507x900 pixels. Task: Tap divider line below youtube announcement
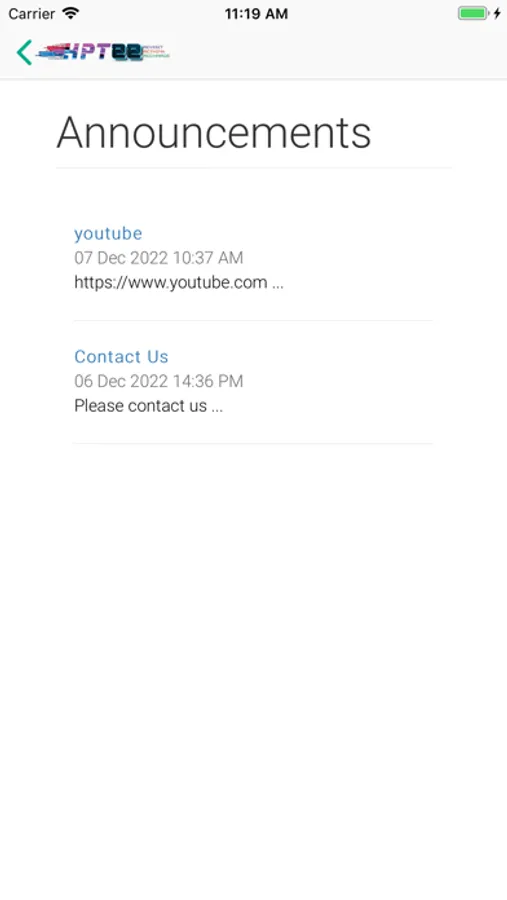tap(253, 320)
